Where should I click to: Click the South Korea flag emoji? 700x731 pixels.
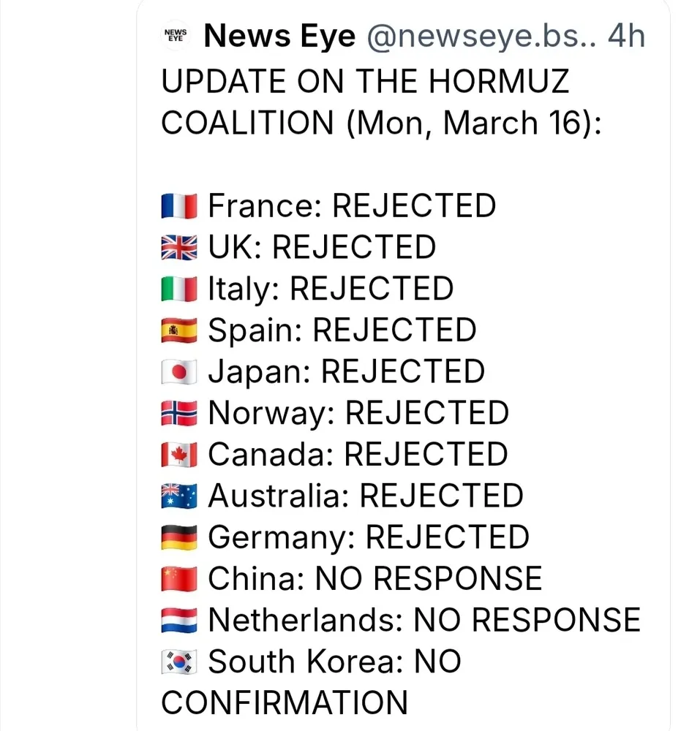click(179, 662)
